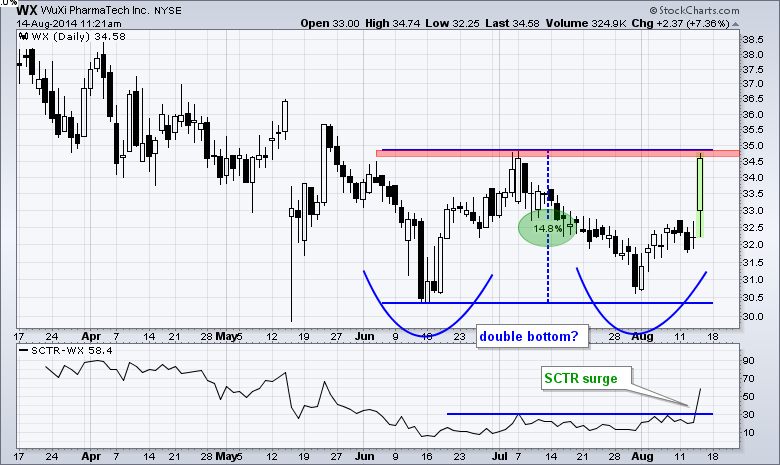Click the May date label under SCTR panel
The width and height of the screenshot is (780, 465).
[226, 456]
